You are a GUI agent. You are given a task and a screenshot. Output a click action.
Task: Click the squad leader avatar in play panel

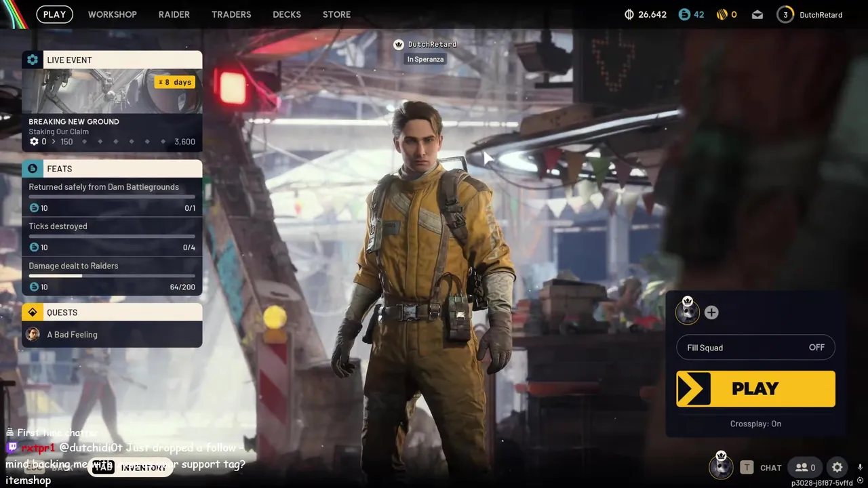(x=688, y=311)
